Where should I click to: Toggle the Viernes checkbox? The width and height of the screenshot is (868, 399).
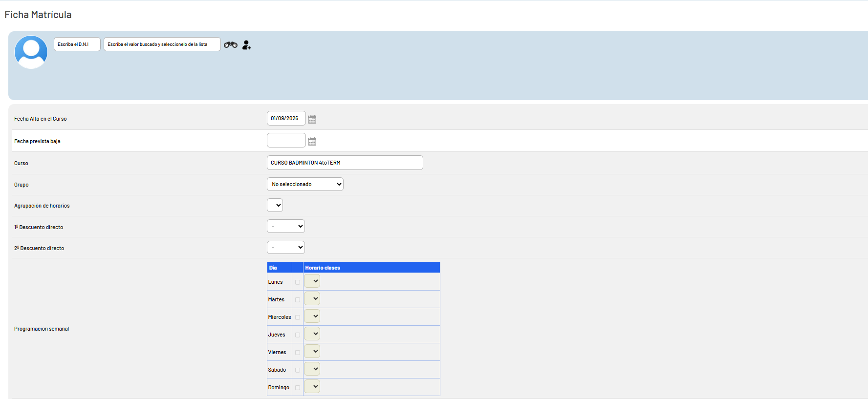click(x=298, y=353)
